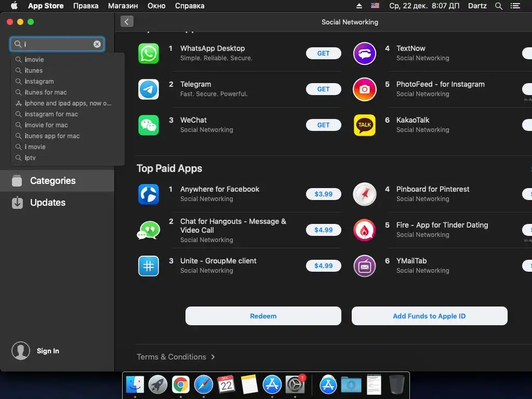Open the Downloads folder in the Dock
This screenshot has height=399, width=532.
351,385
